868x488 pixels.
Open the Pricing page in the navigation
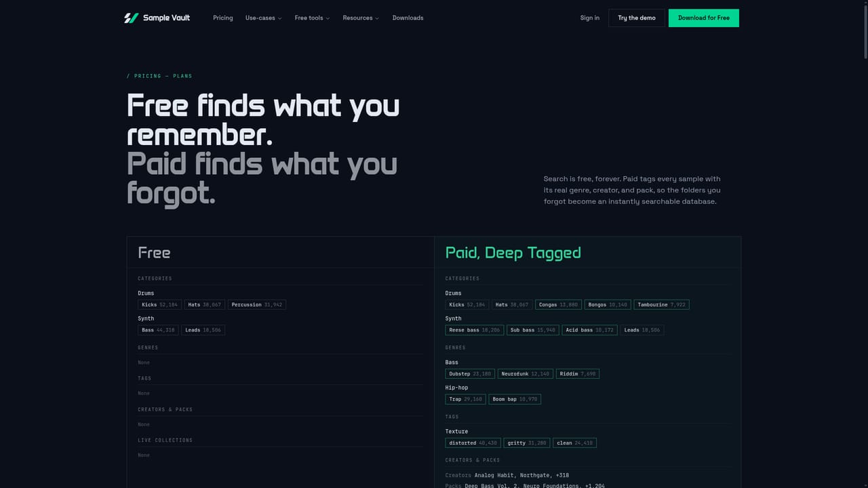(222, 18)
